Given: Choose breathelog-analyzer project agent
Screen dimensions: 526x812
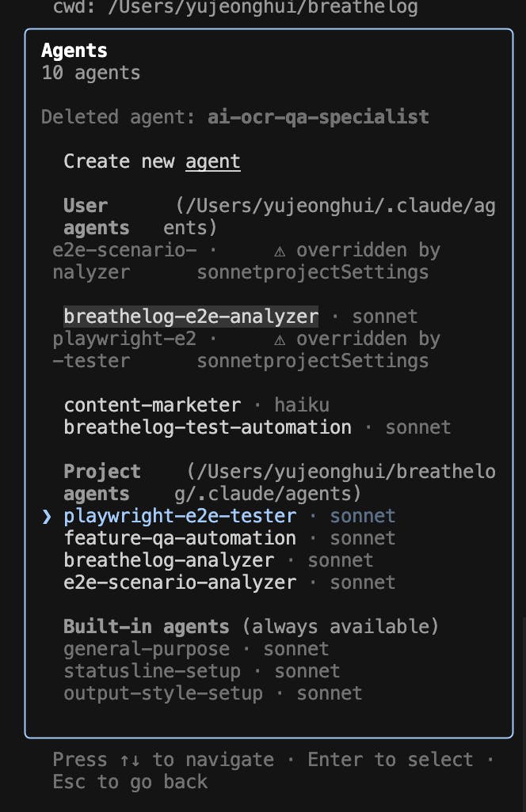Looking at the screenshot, I should point(218,560).
